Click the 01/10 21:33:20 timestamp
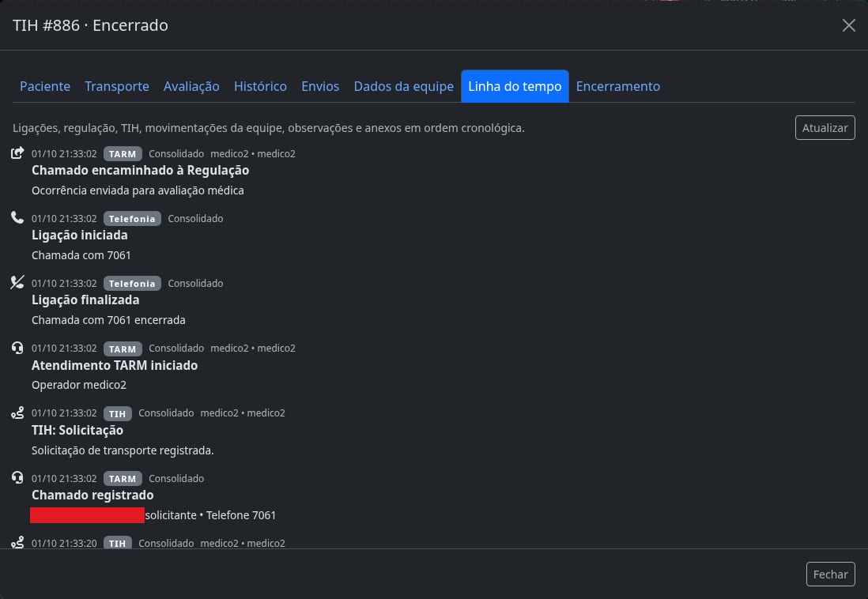Screen dimensions: 868x599 (64, 543)
